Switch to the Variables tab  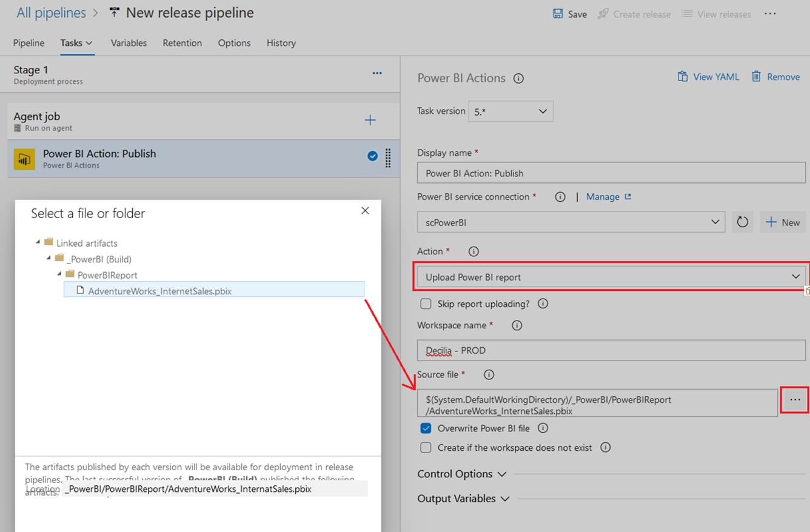pos(129,43)
